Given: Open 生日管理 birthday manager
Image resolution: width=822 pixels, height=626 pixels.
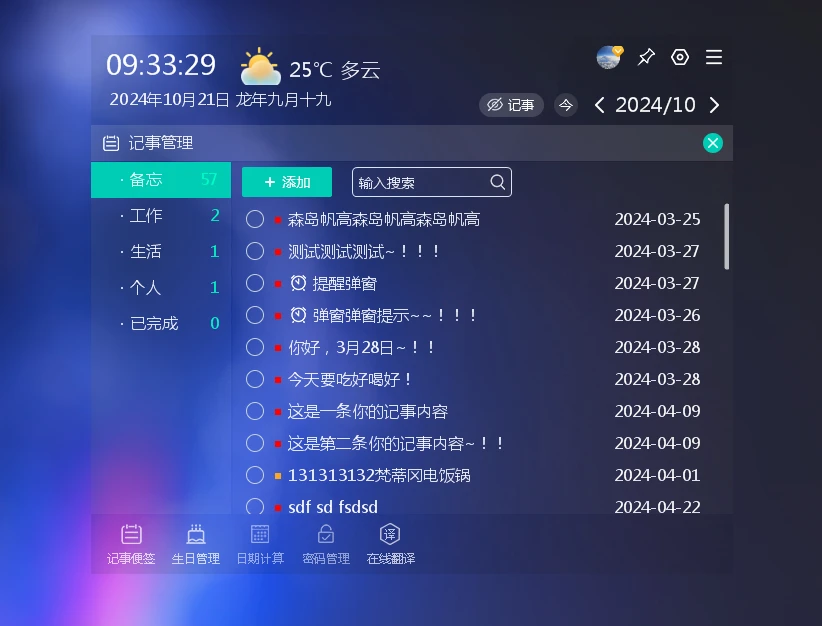Looking at the screenshot, I should (196, 544).
